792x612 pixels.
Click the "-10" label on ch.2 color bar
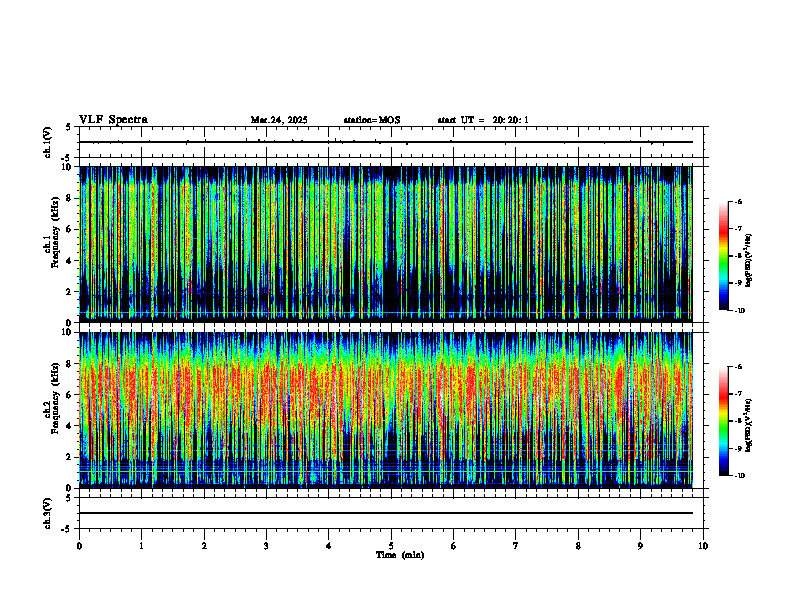[739, 476]
